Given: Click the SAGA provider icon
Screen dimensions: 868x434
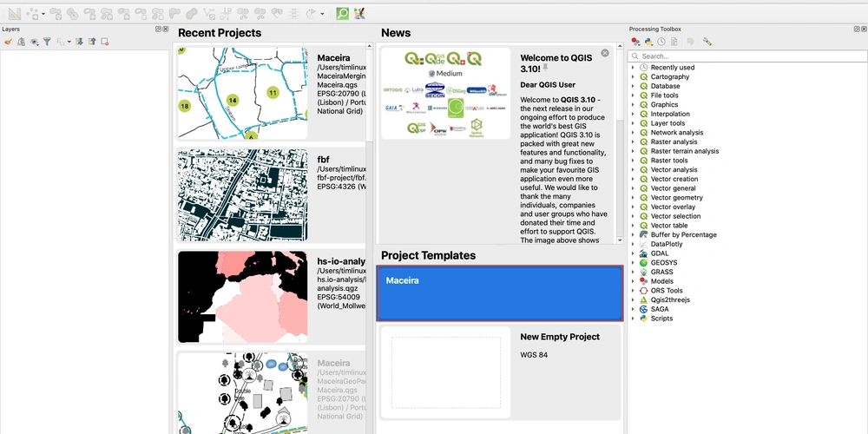Looking at the screenshot, I should tap(643, 310).
